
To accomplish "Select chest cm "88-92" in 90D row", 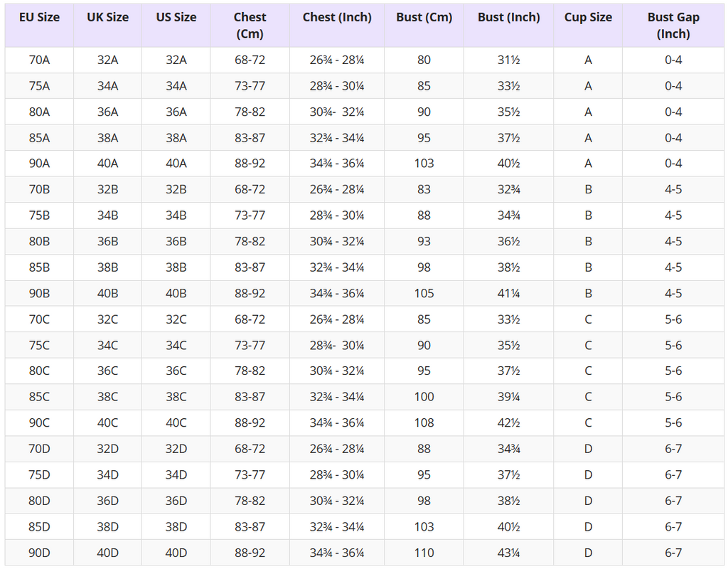I will tap(250, 553).
